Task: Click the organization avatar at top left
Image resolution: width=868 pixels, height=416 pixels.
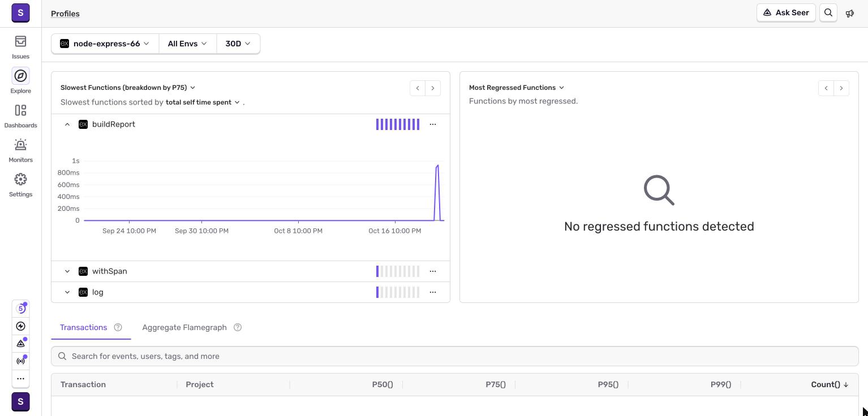Action: click(x=20, y=12)
